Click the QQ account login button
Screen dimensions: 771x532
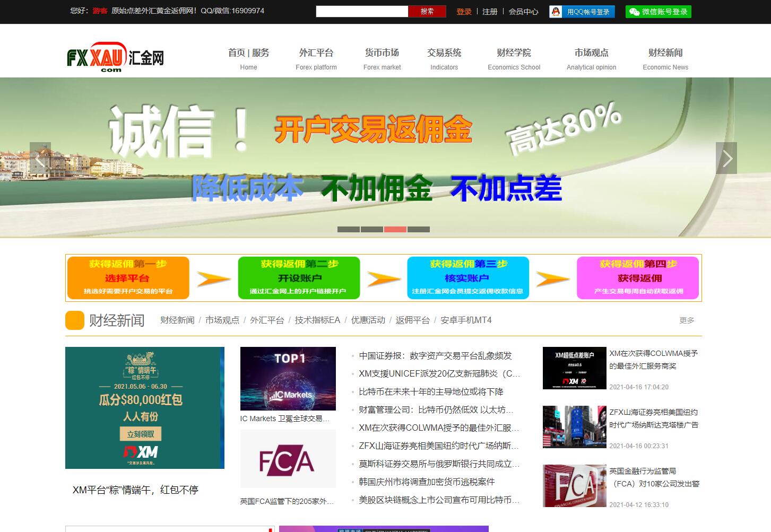(x=582, y=12)
